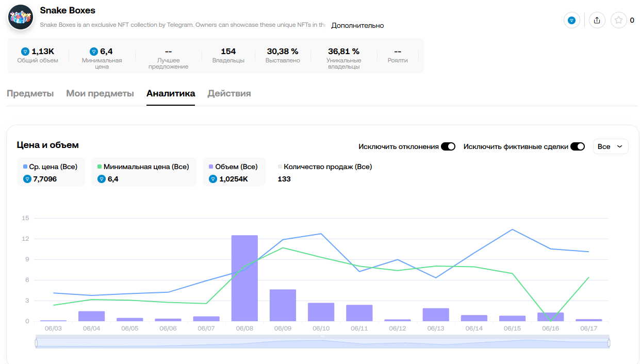
Task: Click the TON blockchain icon button
Action: (571, 20)
